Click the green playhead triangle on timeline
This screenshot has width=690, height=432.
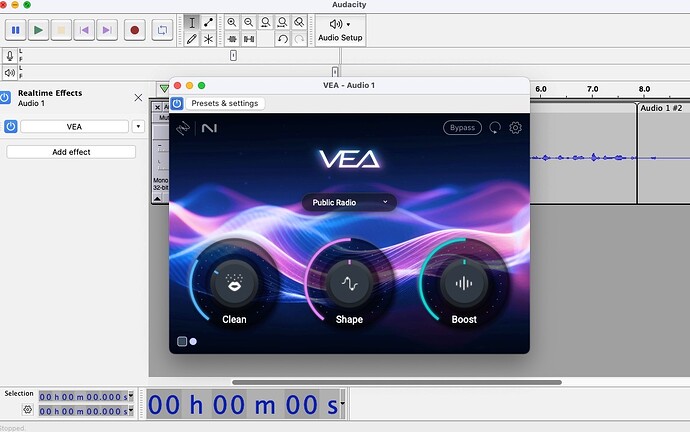click(x=164, y=88)
